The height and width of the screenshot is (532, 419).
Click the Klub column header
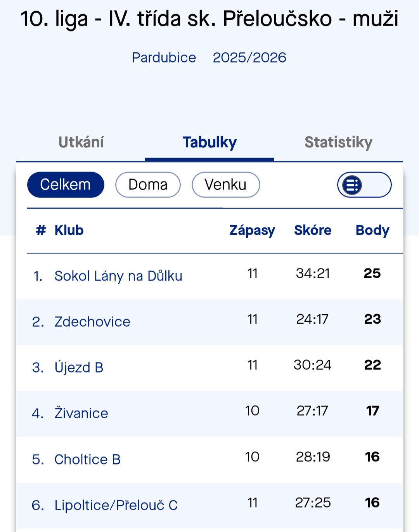coord(69,230)
